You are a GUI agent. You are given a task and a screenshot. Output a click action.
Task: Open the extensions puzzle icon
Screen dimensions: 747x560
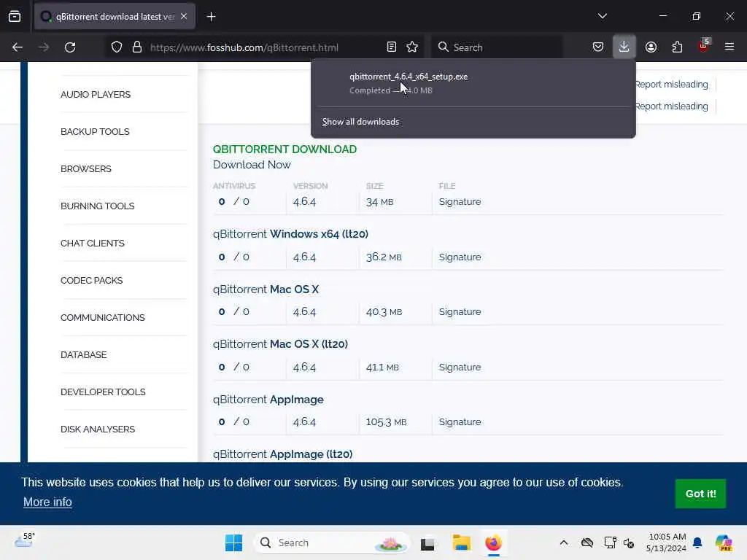click(677, 47)
